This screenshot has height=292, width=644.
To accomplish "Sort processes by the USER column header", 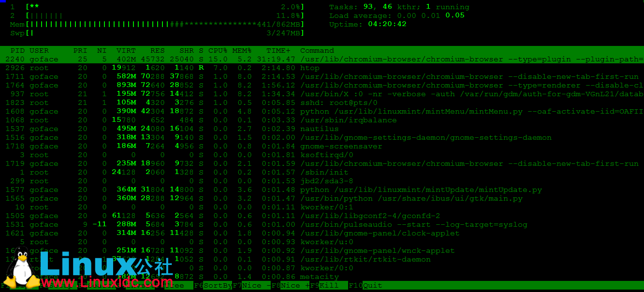I will pyautogui.click(x=39, y=50).
